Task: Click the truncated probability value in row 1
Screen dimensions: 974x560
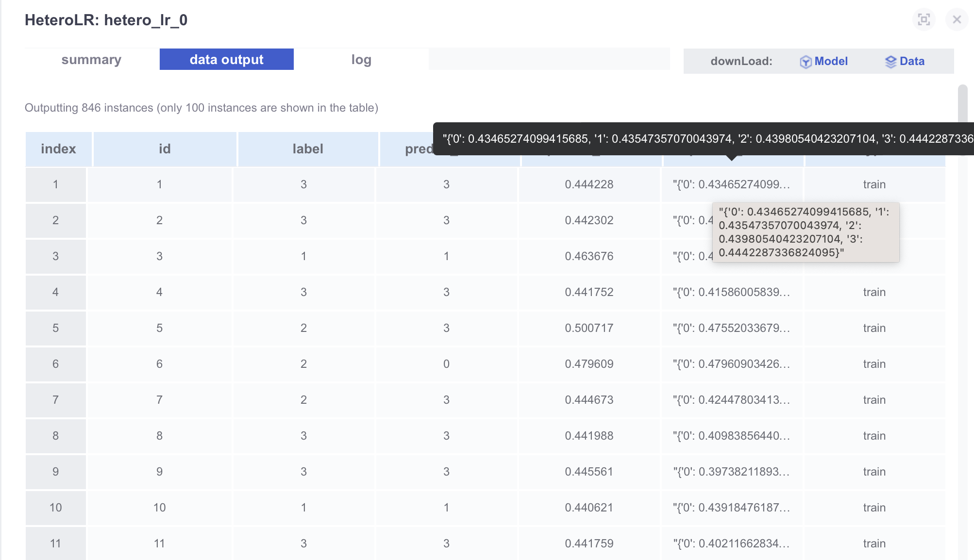Action: pos(732,184)
